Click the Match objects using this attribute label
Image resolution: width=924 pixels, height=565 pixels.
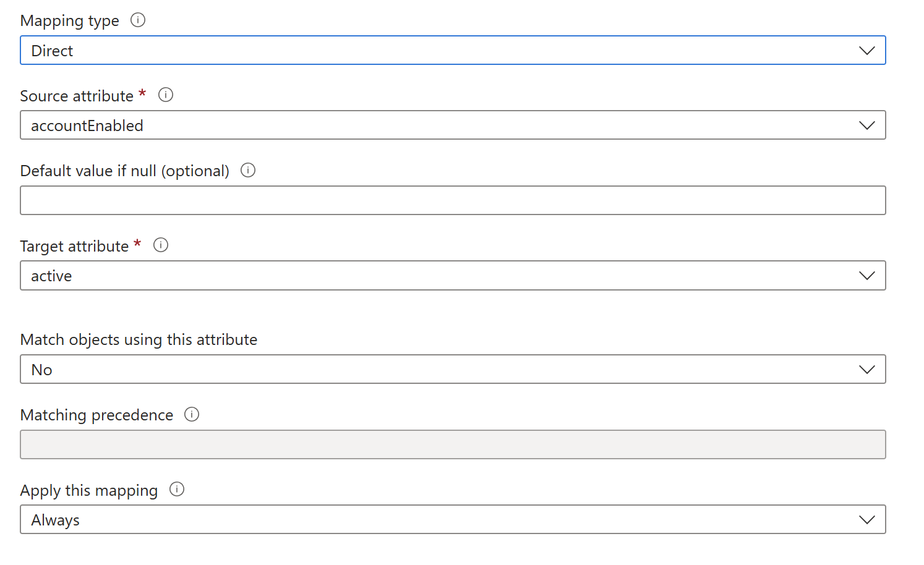coord(139,340)
